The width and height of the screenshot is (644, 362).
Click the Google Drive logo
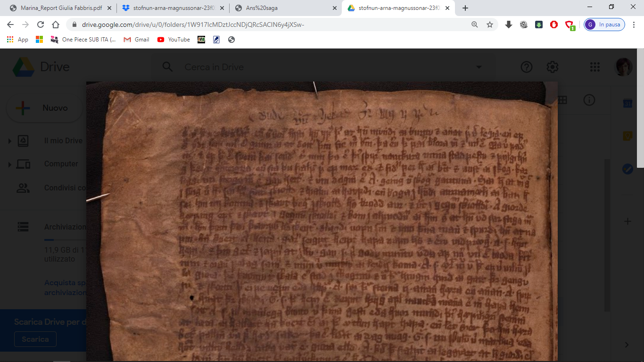(x=41, y=67)
